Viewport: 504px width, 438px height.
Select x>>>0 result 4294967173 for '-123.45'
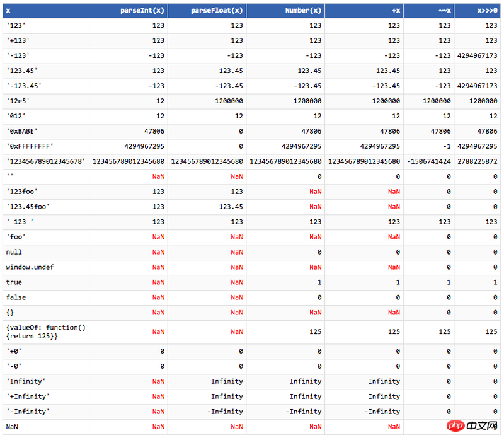coord(478,86)
